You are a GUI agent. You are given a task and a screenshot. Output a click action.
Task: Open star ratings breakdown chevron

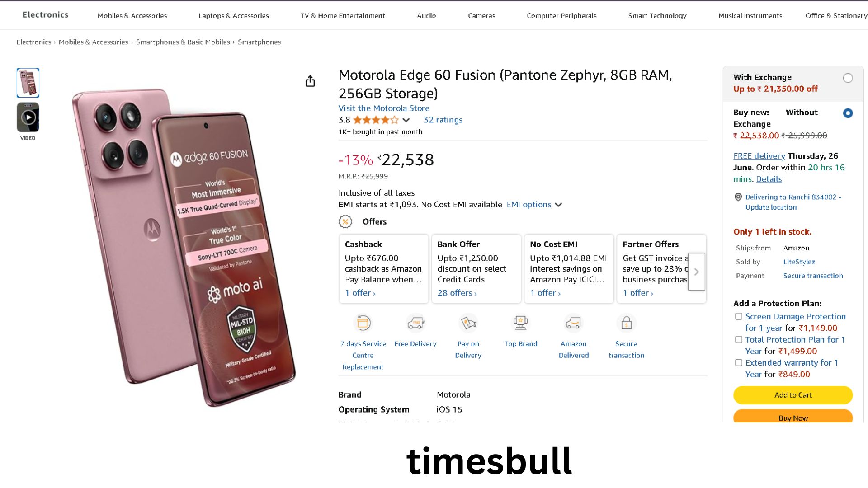tap(406, 120)
